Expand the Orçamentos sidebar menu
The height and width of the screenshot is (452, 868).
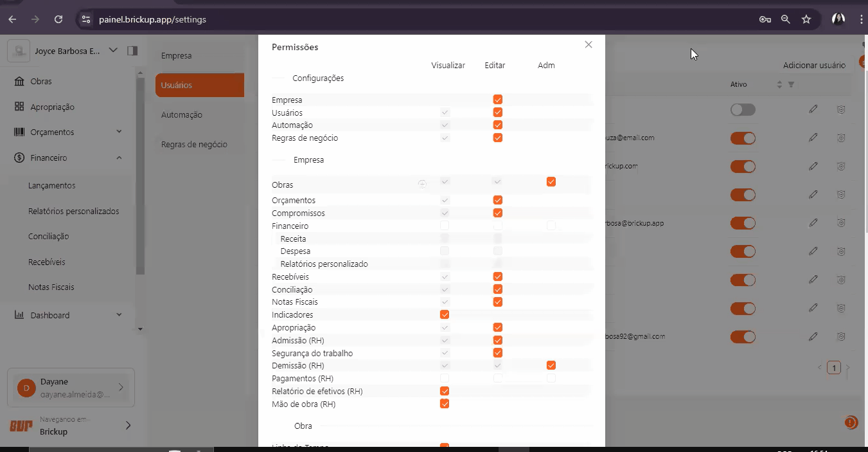pos(119,132)
